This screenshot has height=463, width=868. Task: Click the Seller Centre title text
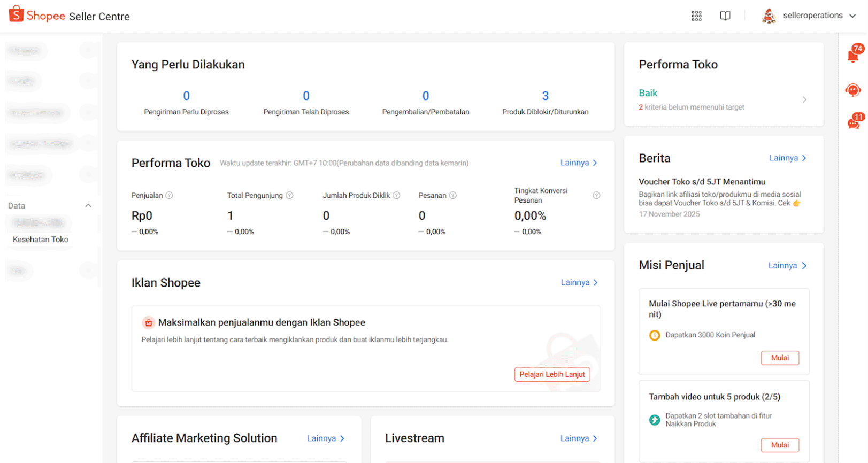point(99,17)
